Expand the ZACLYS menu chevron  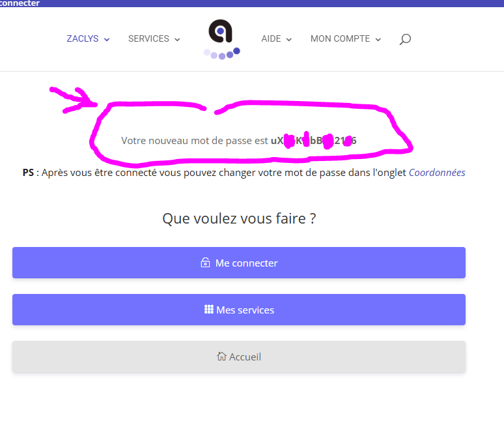click(x=107, y=40)
